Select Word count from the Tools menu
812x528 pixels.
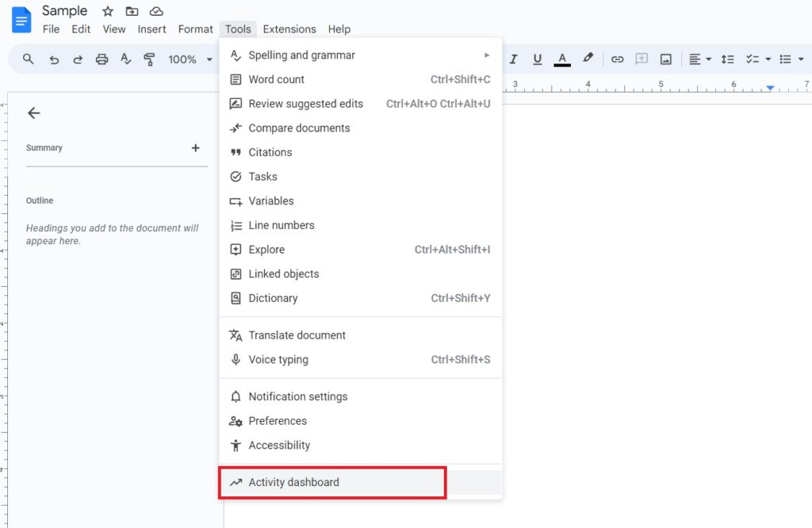(x=274, y=79)
